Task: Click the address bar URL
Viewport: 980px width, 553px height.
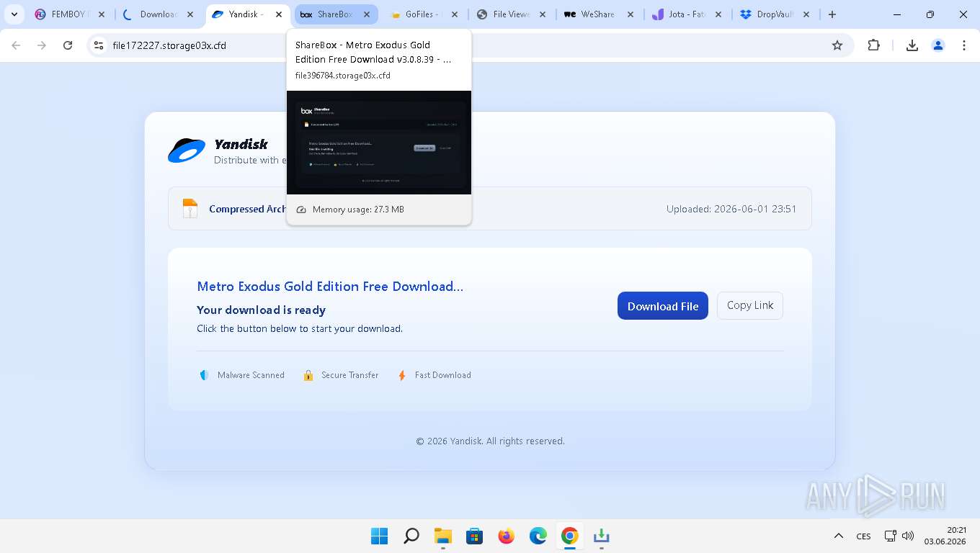Action: tap(169, 45)
